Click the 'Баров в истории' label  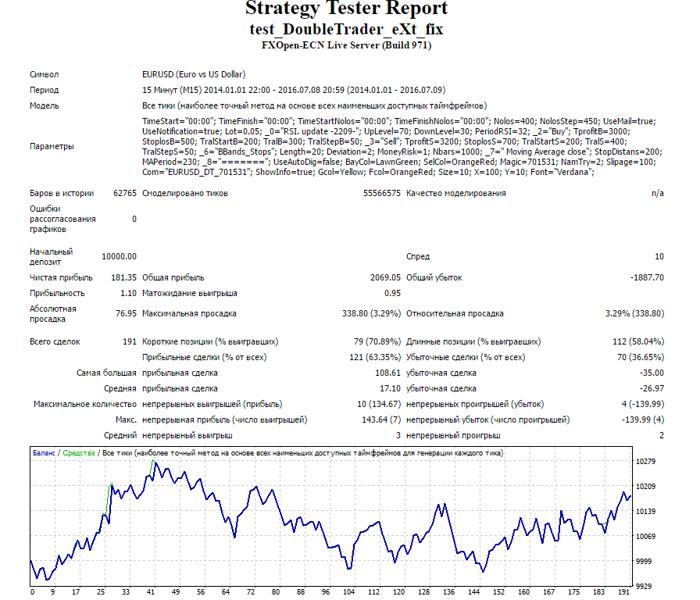click(x=62, y=193)
